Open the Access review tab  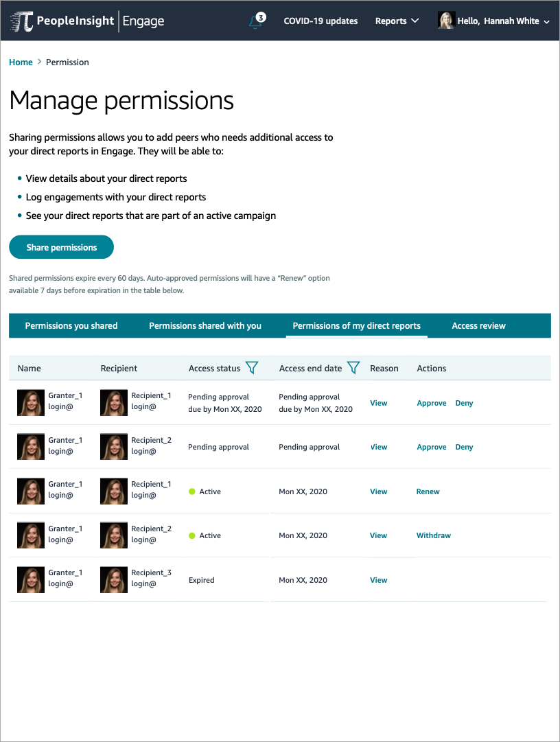pyautogui.click(x=478, y=325)
